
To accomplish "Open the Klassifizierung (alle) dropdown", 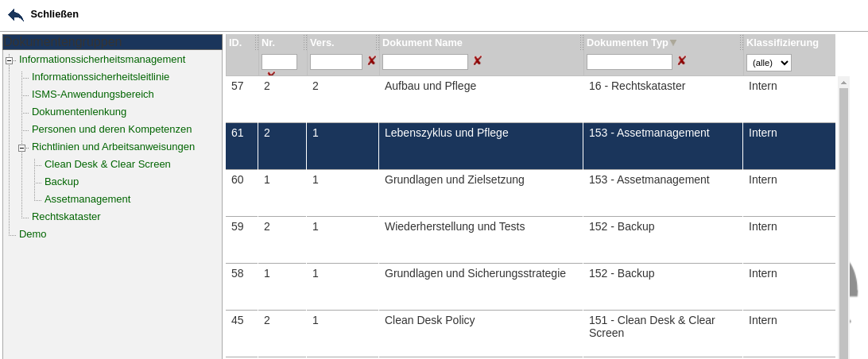I will click(x=769, y=63).
